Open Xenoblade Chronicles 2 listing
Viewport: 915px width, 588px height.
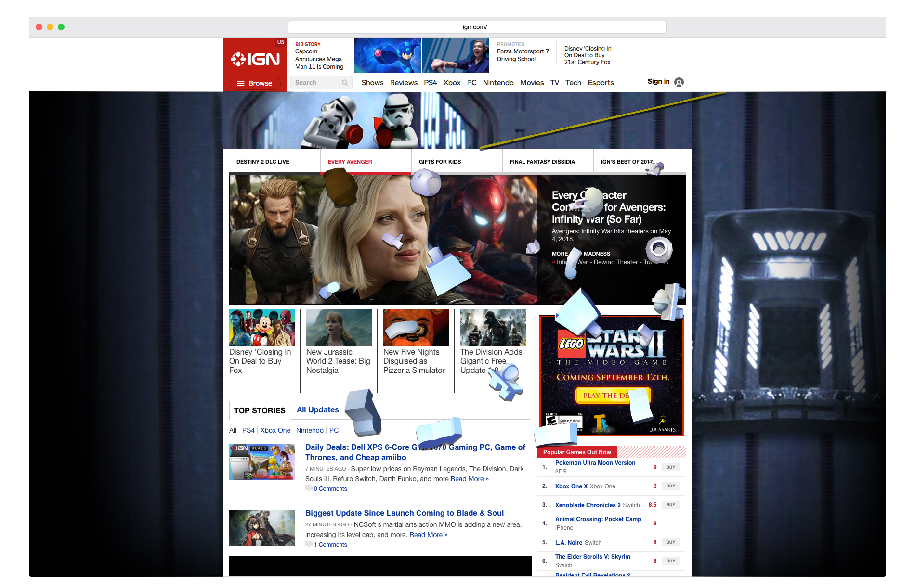pyautogui.click(x=588, y=505)
